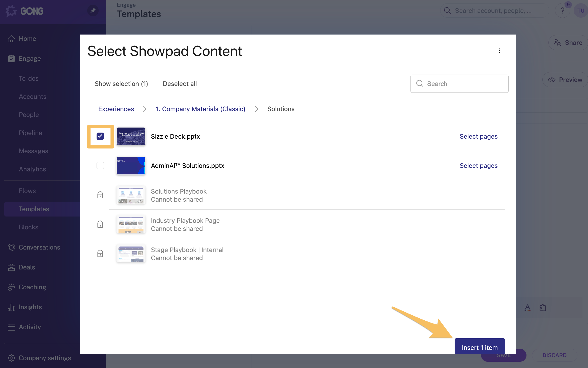Open Engage section in sidebar
The image size is (588, 368).
[x=30, y=58]
